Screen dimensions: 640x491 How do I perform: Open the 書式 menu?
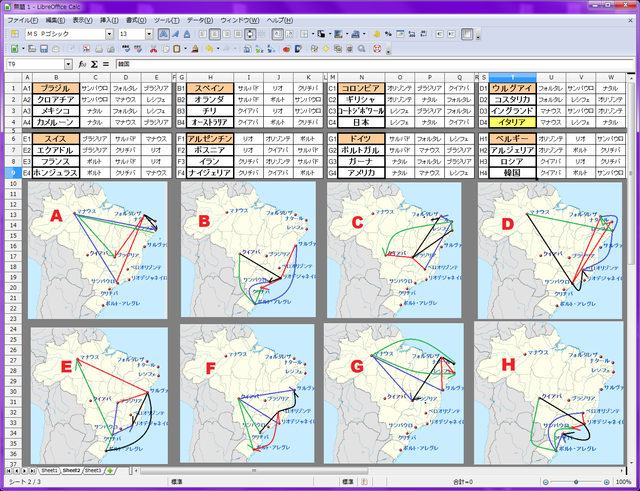tap(136, 20)
